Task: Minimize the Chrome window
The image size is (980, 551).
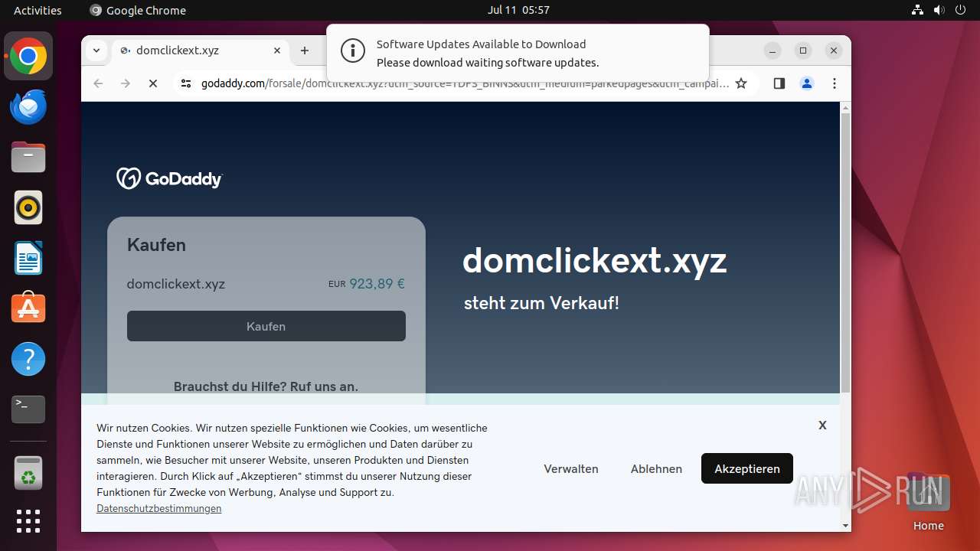Action: [x=773, y=51]
